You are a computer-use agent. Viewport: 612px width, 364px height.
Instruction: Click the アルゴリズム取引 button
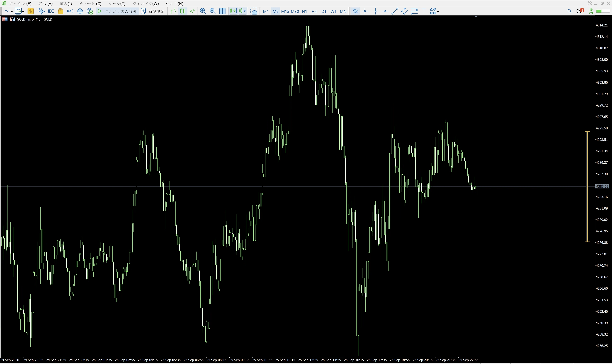click(117, 11)
